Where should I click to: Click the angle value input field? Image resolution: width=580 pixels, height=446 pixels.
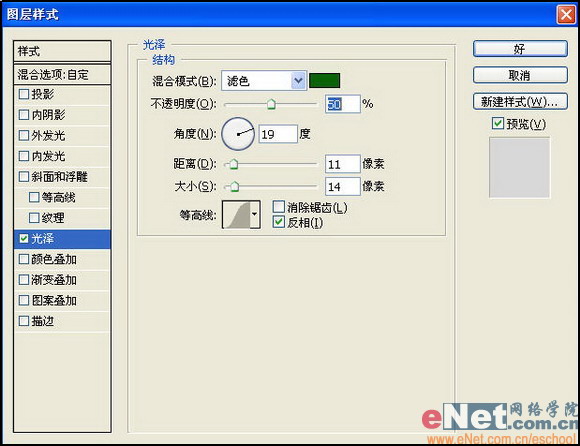tap(278, 134)
